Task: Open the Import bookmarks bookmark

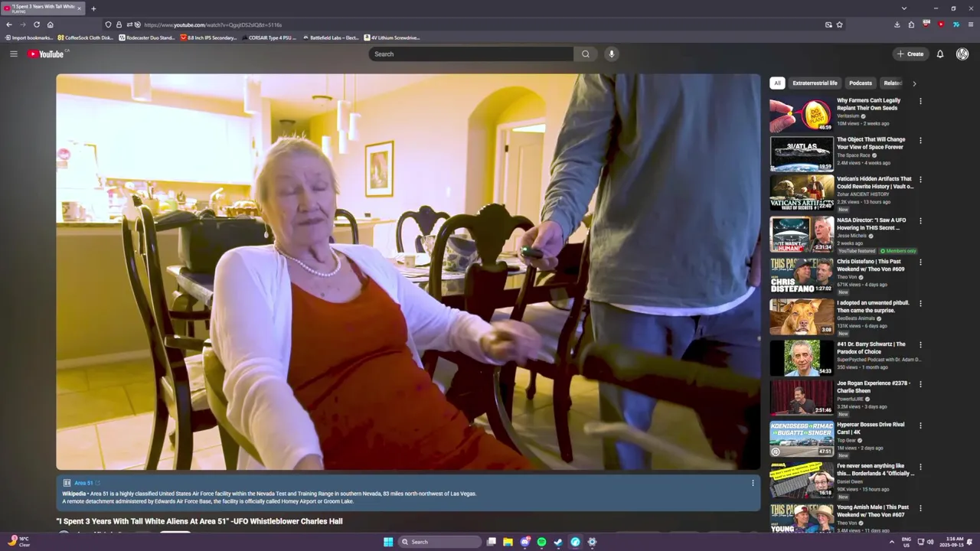Action: coord(28,37)
